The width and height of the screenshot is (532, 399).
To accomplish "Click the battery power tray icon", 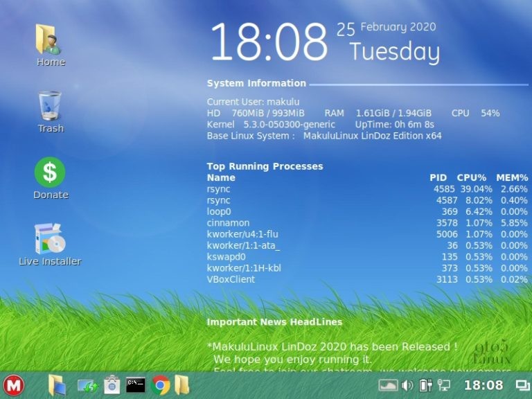I will tap(425, 385).
